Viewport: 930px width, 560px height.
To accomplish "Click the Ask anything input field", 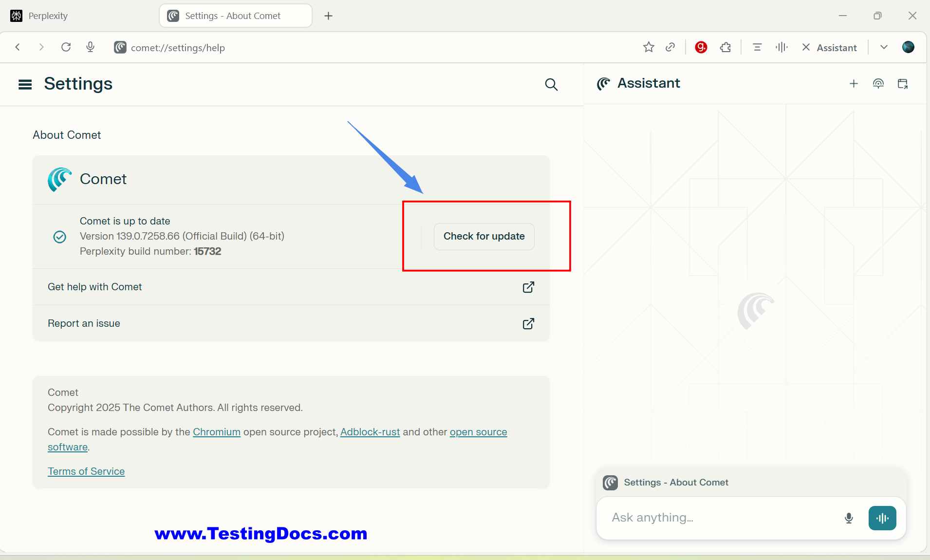I will [721, 518].
